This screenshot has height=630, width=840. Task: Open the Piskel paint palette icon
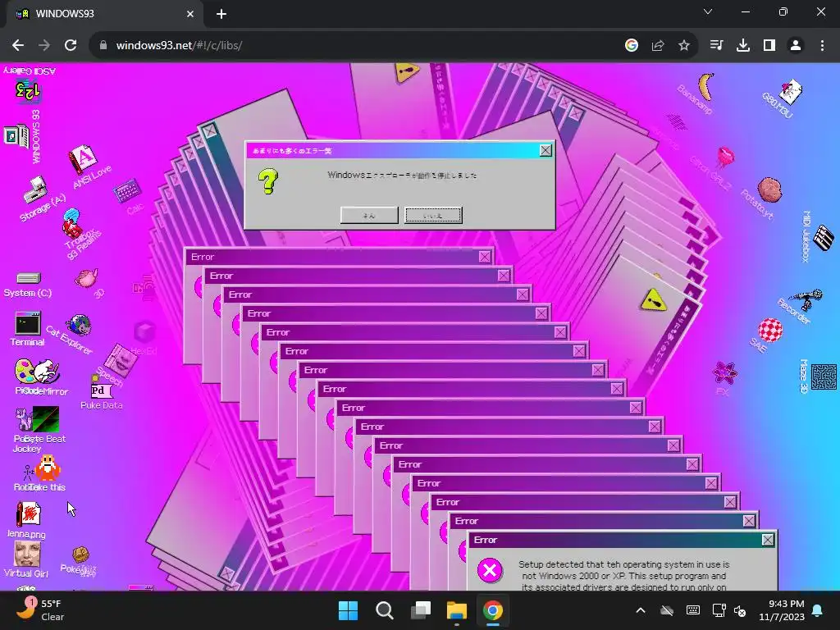point(25,372)
